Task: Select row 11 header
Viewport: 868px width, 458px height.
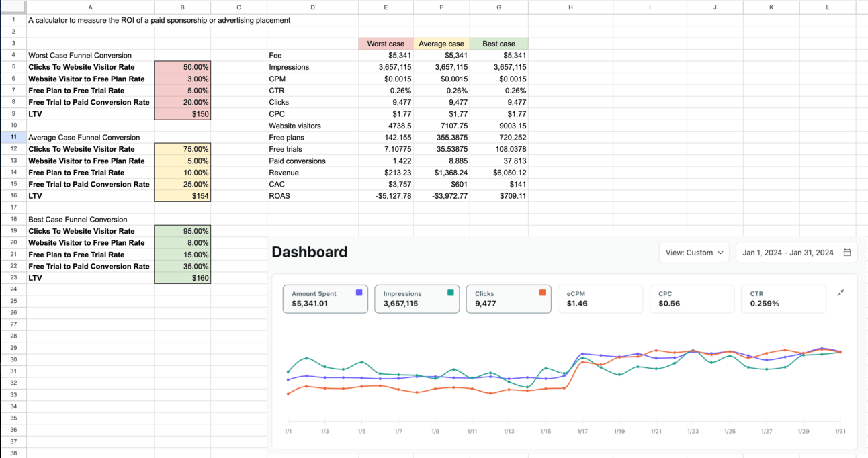Action: 13,137
